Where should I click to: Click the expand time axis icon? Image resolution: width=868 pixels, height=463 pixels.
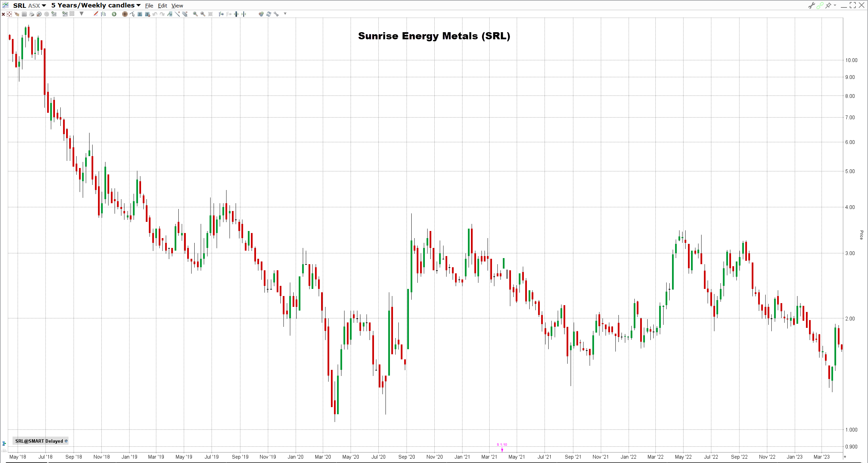coord(236,14)
